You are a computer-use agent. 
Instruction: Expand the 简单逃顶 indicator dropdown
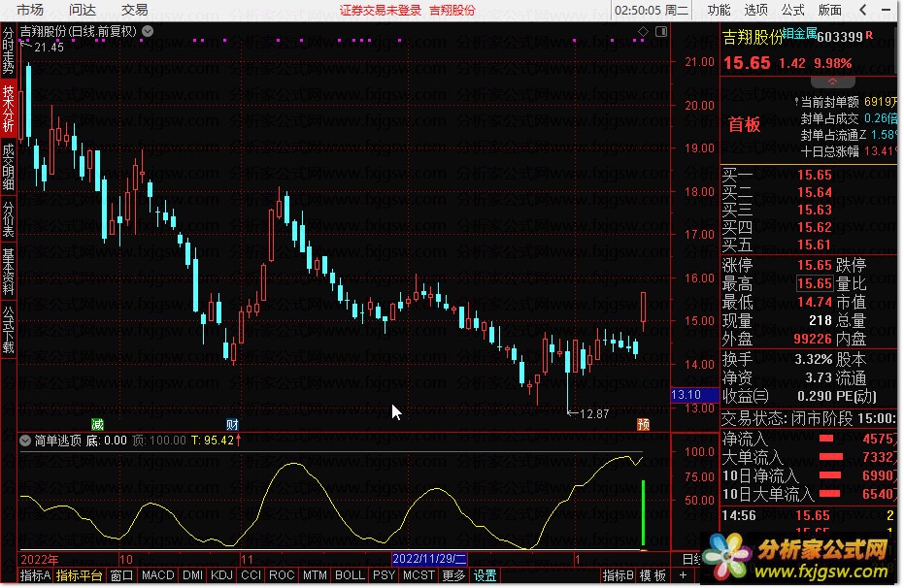click(25, 441)
